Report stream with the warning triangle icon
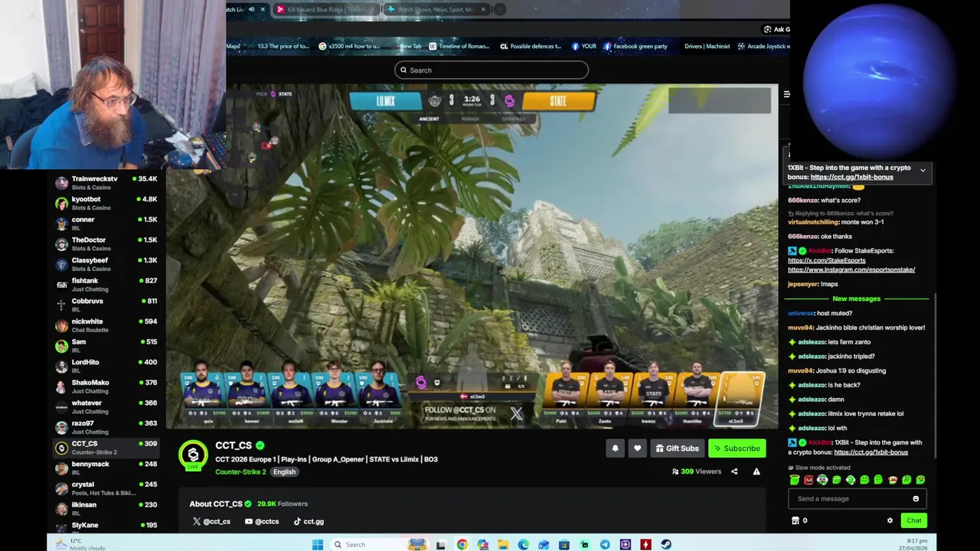This screenshot has width=980, height=551. point(756,471)
